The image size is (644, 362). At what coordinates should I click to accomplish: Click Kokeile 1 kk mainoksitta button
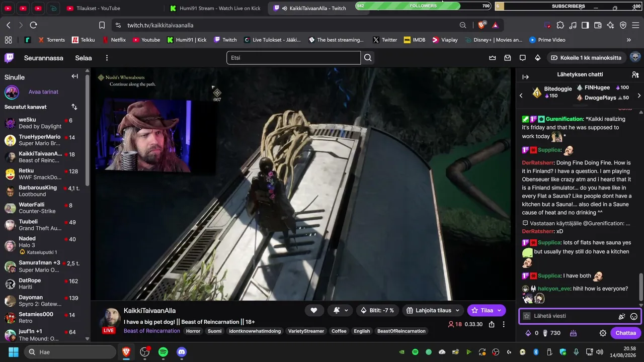tap(587, 58)
